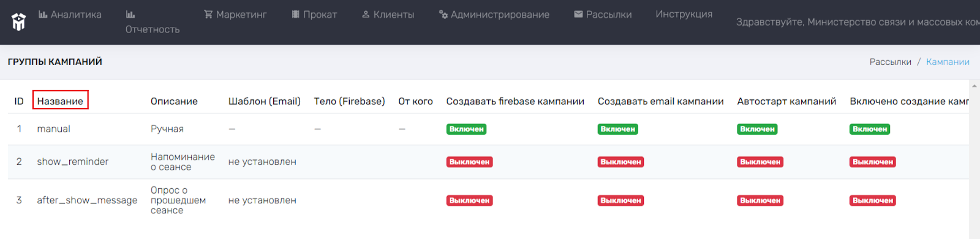Click show_reminder Включено создание Выключен badge
The image size is (980, 239).
873,162
